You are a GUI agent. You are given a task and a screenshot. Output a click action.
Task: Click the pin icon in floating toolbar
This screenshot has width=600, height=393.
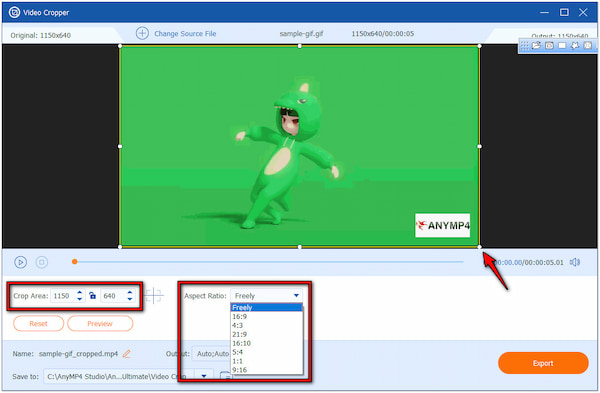(575, 46)
